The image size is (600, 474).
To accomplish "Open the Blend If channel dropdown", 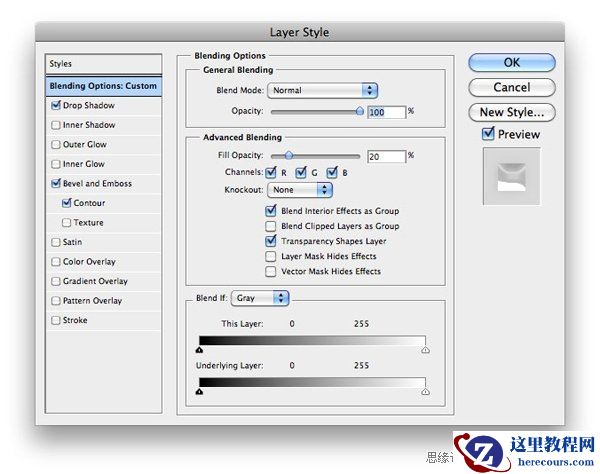I will [x=260, y=298].
